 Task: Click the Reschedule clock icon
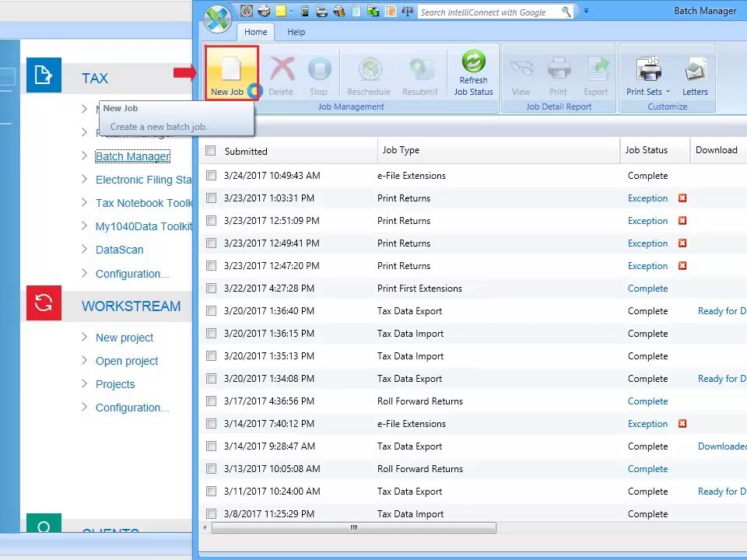tap(370, 69)
